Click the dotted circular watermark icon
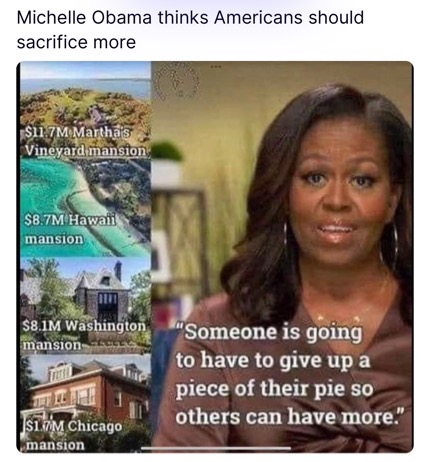This screenshot has width=430, height=462. pos(177,82)
